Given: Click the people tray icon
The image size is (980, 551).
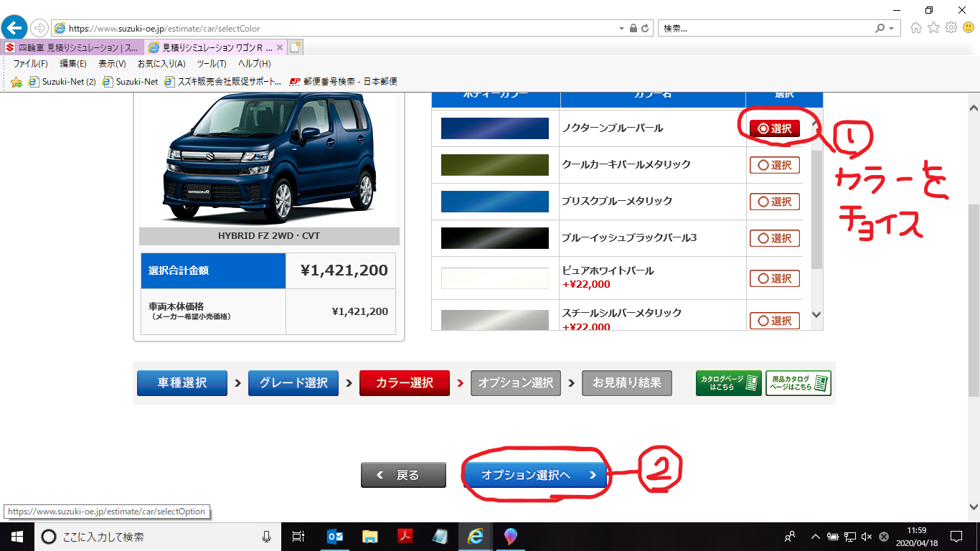Looking at the screenshot, I should [x=790, y=536].
